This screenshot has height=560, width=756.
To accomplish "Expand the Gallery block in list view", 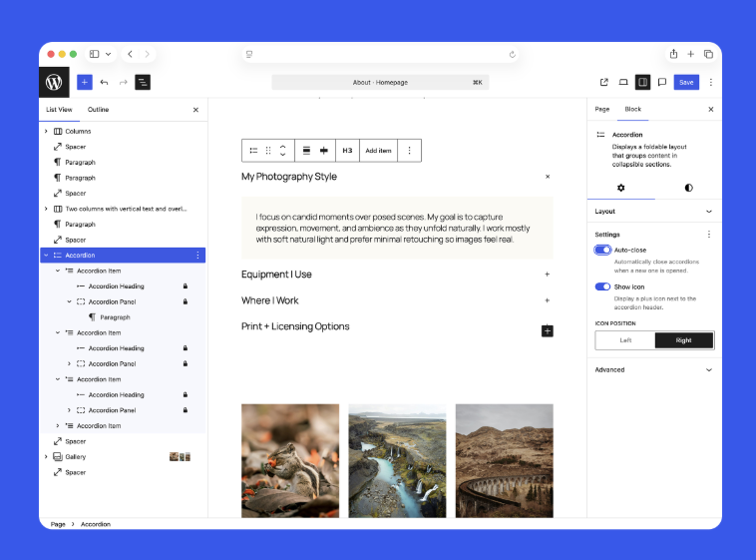I will click(x=46, y=457).
